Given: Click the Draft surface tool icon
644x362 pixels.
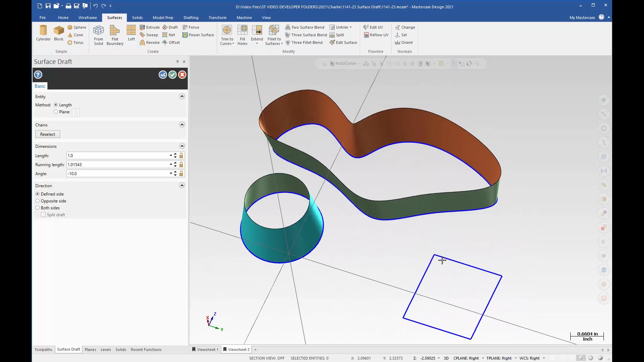Looking at the screenshot, I should pyautogui.click(x=170, y=27).
